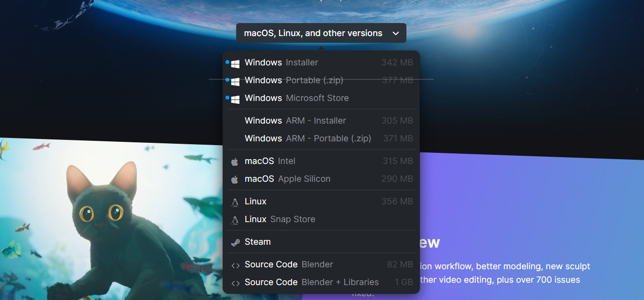Click the penguin icon beside Linux Snap Store

point(235,220)
